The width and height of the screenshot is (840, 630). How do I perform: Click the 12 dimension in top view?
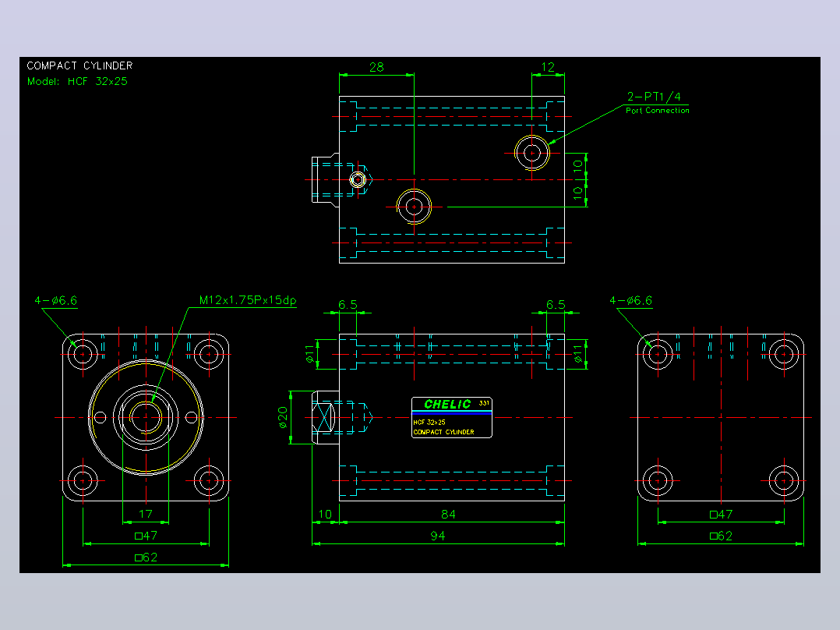coord(548,67)
